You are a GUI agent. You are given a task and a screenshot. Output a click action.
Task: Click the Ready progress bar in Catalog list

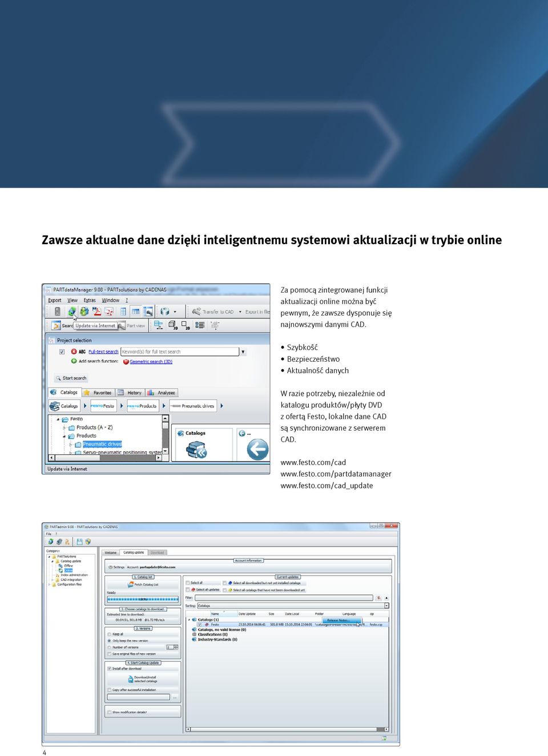[143, 599]
